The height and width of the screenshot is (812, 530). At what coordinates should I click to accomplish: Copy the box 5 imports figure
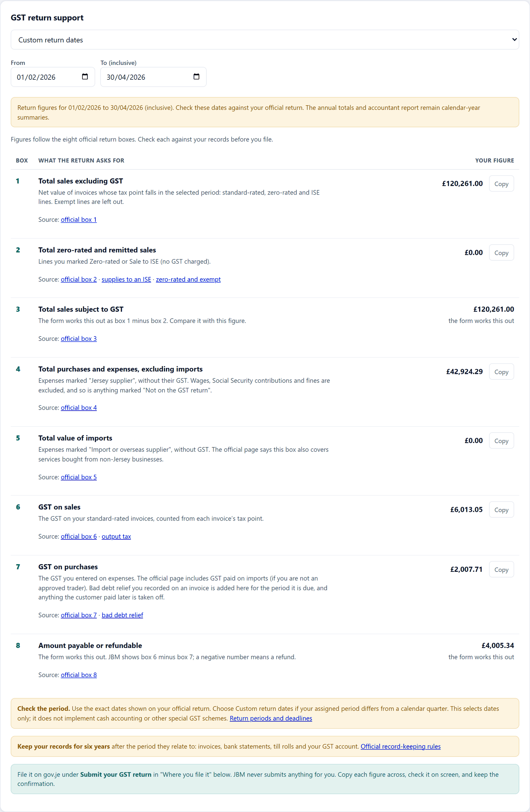[x=501, y=440]
